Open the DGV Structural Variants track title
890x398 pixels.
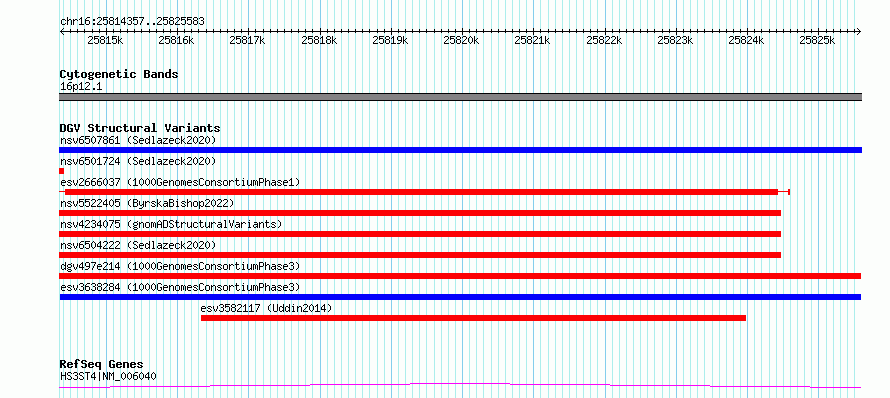[140, 128]
